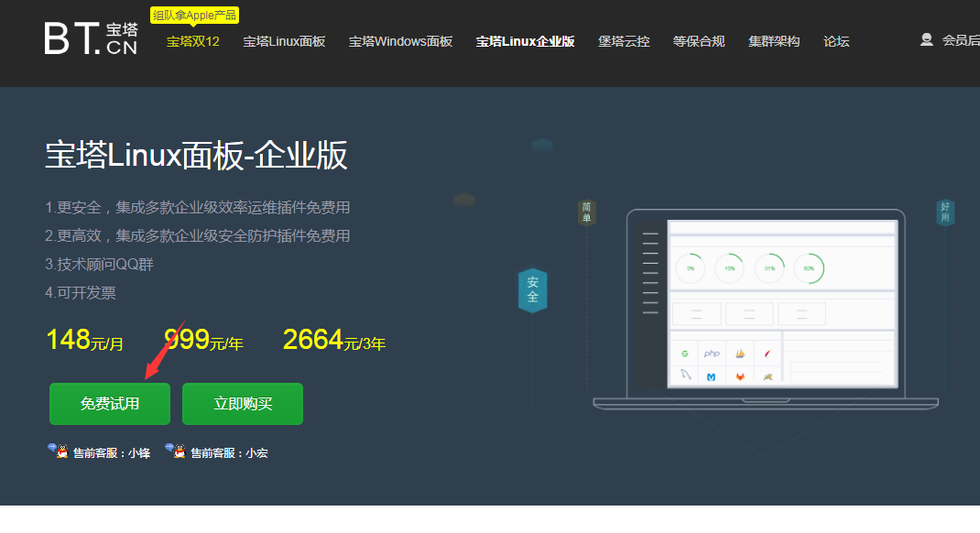Click the 4.可开发票 feature line
The height and width of the screenshot is (533, 980).
(x=81, y=292)
